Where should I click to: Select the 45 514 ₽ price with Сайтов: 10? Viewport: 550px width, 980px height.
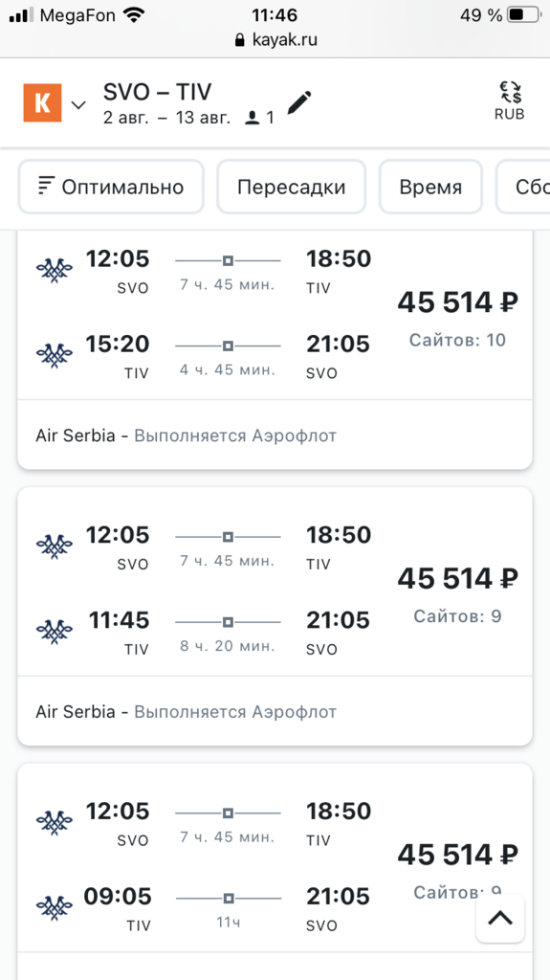[457, 302]
